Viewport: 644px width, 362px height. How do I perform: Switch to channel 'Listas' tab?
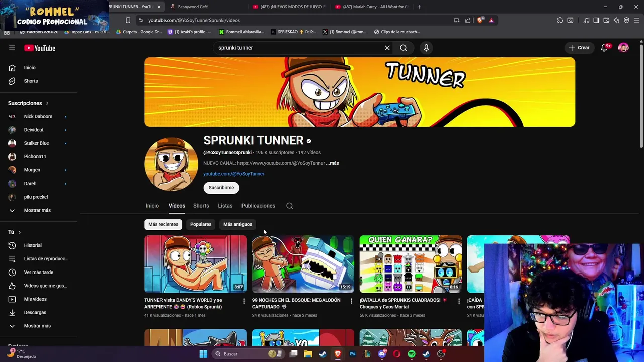(225, 206)
